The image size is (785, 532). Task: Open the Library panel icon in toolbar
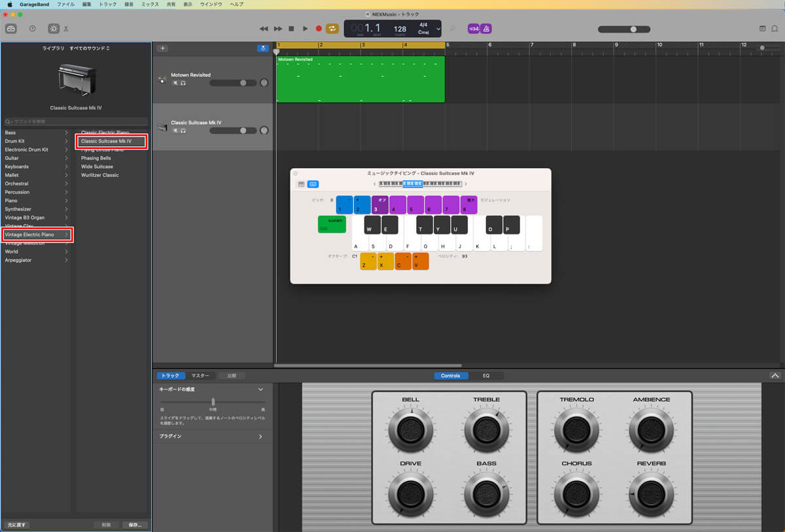tap(11, 29)
